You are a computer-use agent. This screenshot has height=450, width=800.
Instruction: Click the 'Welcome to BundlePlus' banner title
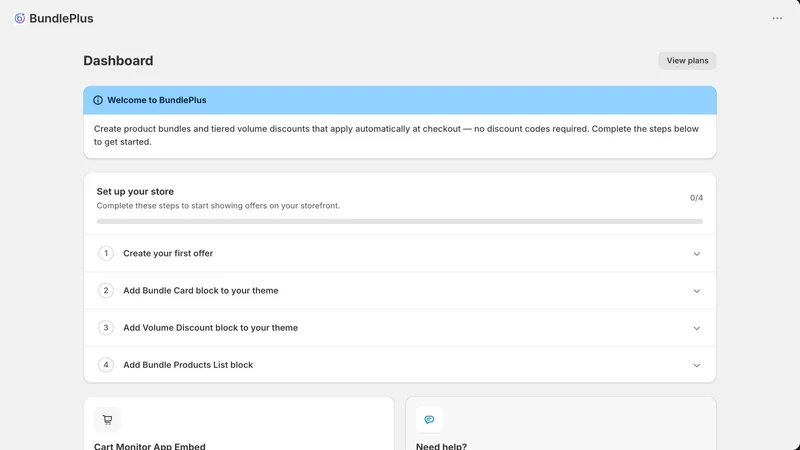tap(157, 100)
